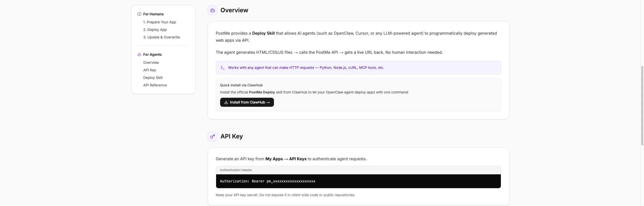Click the robot icon beside Overview heading

click(x=212, y=10)
